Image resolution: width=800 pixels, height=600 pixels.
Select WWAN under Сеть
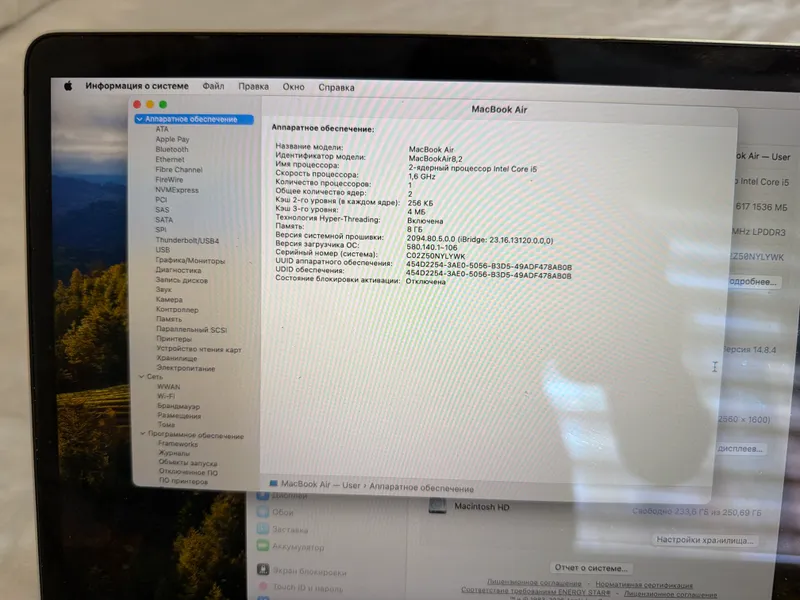pyautogui.click(x=169, y=387)
